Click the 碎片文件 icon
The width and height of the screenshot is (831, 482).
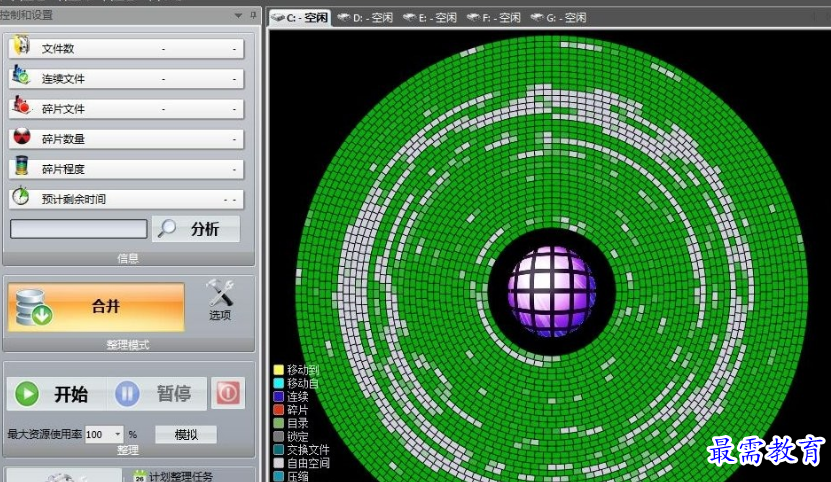click(x=21, y=105)
